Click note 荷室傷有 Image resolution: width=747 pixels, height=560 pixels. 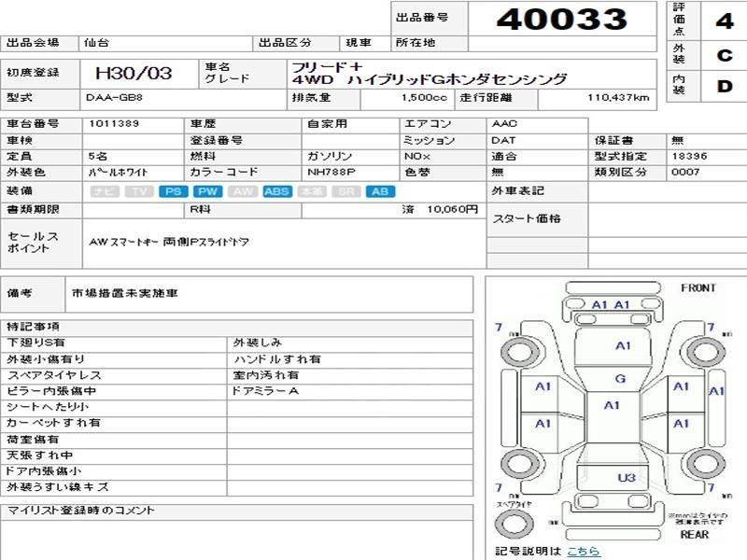(x=33, y=439)
